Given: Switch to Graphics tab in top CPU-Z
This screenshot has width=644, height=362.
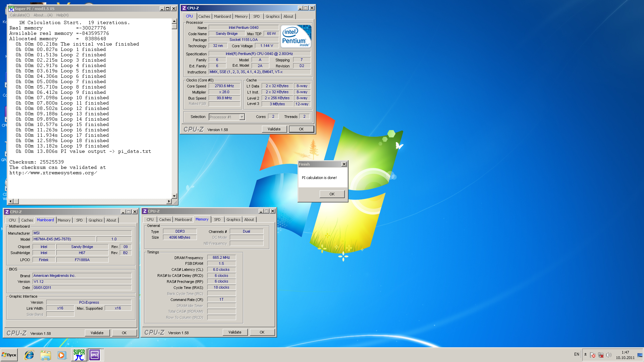Looking at the screenshot, I should click(272, 16).
